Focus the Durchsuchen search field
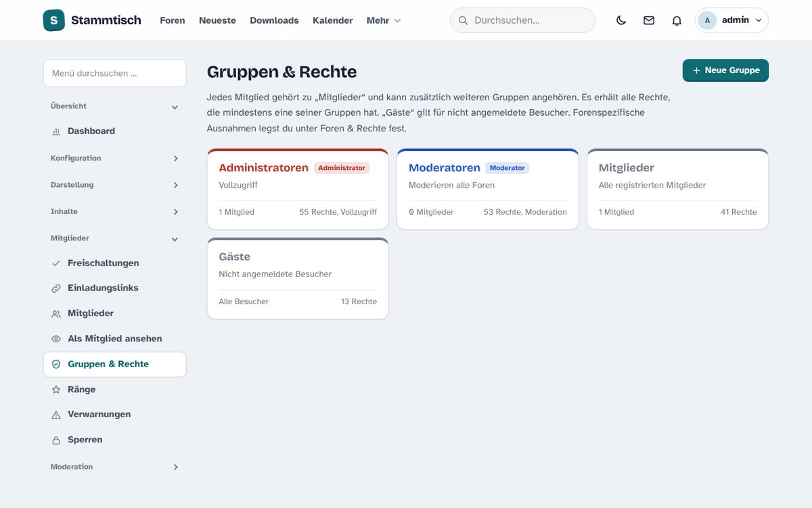 pos(522,20)
